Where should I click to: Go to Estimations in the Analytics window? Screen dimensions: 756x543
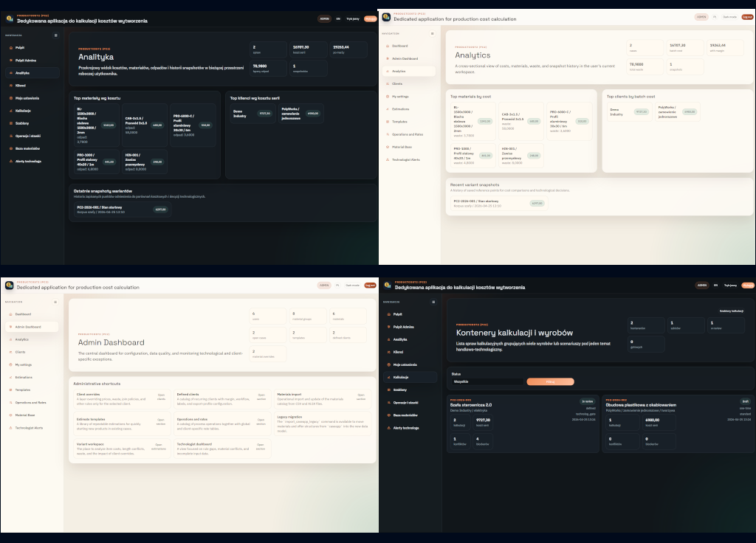(x=409, y=109)
